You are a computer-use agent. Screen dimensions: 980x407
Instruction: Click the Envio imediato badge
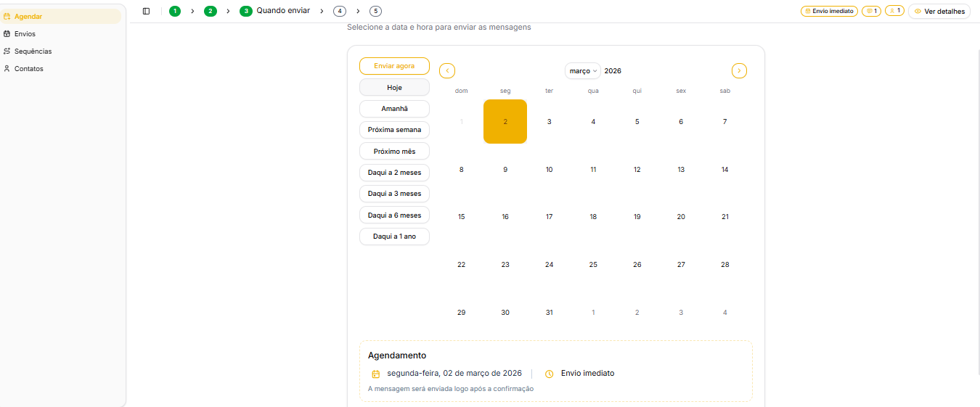click(829, 12)
